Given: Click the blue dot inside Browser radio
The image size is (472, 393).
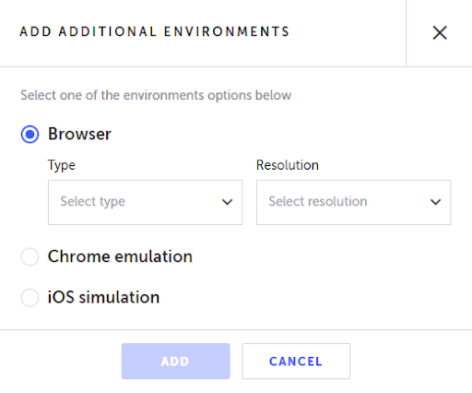Looking at the screenshot, I should (30, 134).
